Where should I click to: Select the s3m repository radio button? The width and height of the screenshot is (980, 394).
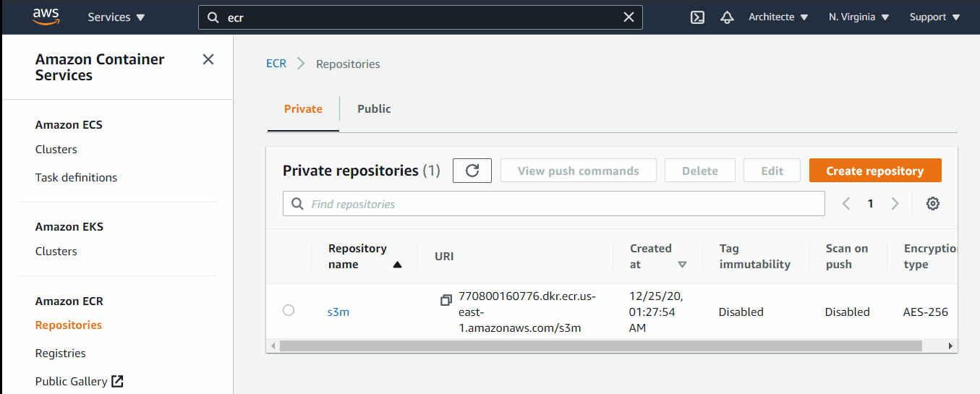point(289,310)
